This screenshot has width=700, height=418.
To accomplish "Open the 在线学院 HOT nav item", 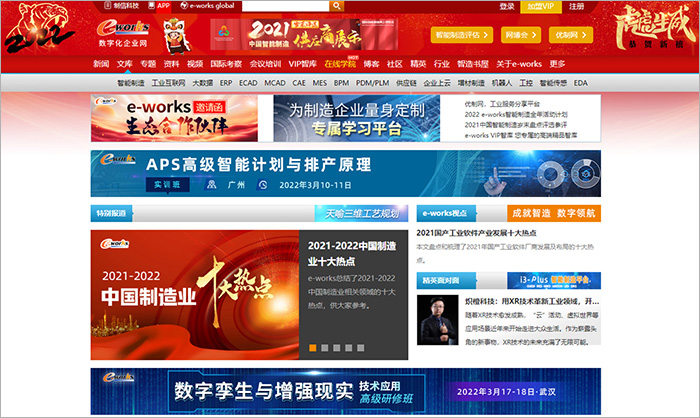I will click(340, 64).
